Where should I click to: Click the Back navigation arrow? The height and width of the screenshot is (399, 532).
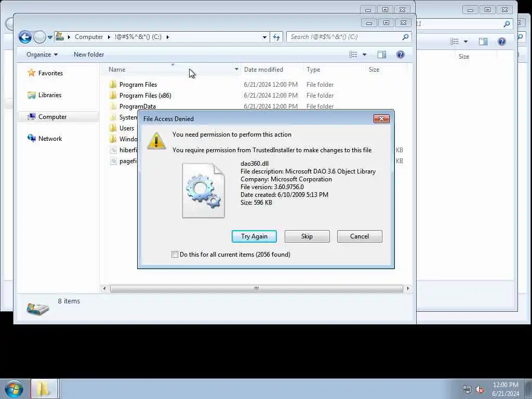pos(25,37)
